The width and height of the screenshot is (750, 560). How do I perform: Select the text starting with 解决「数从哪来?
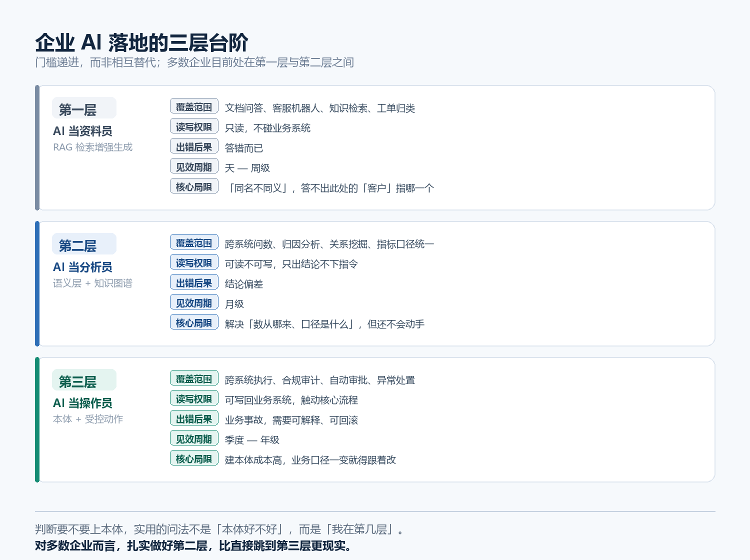[325, 324]
